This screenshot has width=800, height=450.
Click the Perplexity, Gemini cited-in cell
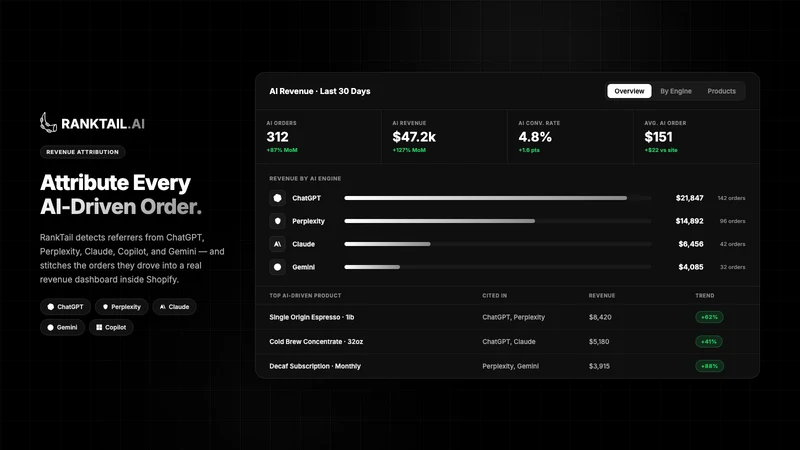pos(510,366)
